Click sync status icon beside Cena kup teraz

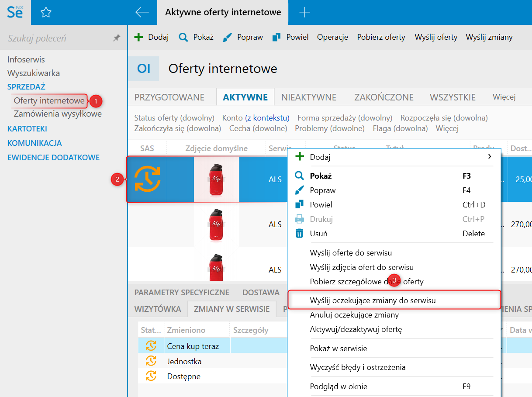tap(151, 346)
